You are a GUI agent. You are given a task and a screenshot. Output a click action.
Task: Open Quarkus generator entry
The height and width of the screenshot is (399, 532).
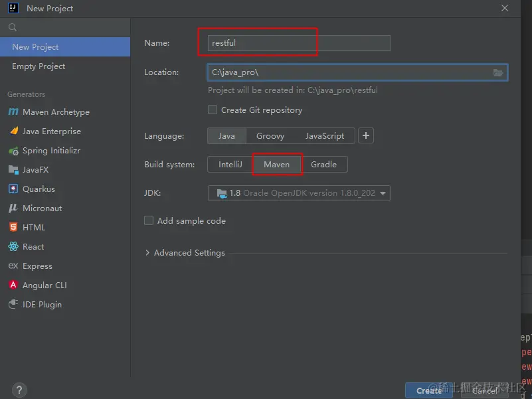point(65,189)
